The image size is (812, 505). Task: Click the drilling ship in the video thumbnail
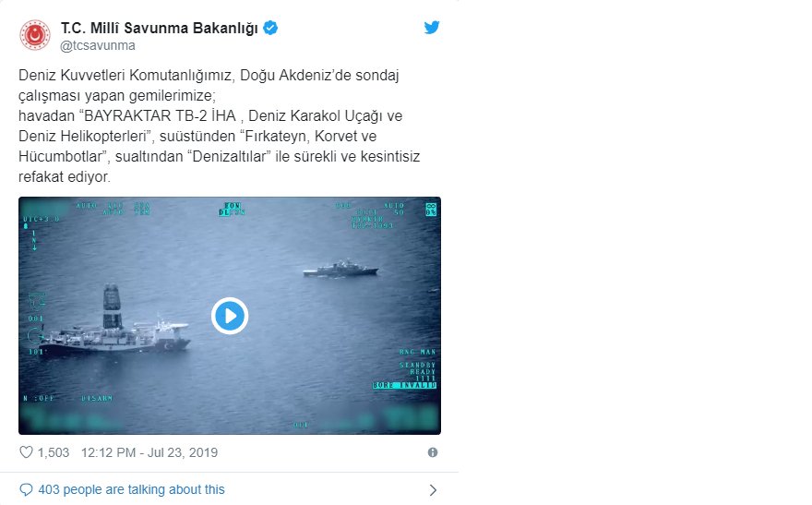[x=115, y=328]
